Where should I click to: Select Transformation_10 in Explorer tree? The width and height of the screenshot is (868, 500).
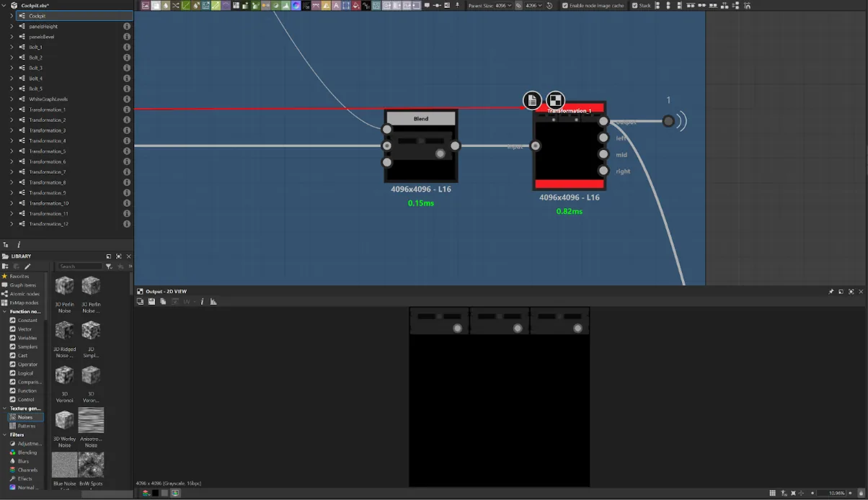click(x=48, y=203)
